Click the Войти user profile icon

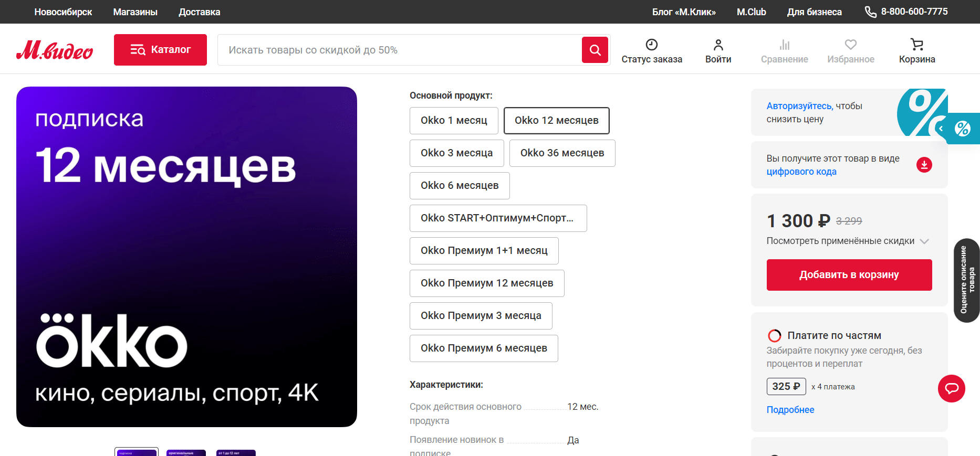(718, 45)
